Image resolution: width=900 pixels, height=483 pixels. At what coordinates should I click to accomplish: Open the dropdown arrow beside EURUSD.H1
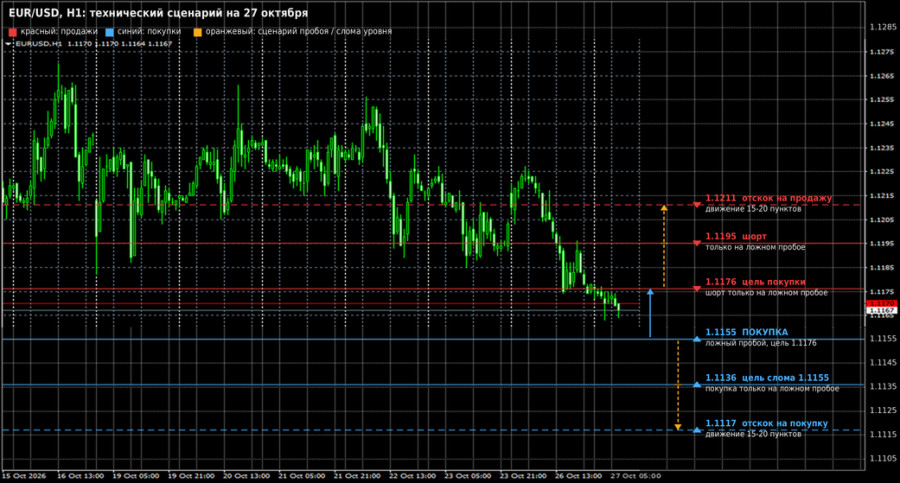point(9,44)
